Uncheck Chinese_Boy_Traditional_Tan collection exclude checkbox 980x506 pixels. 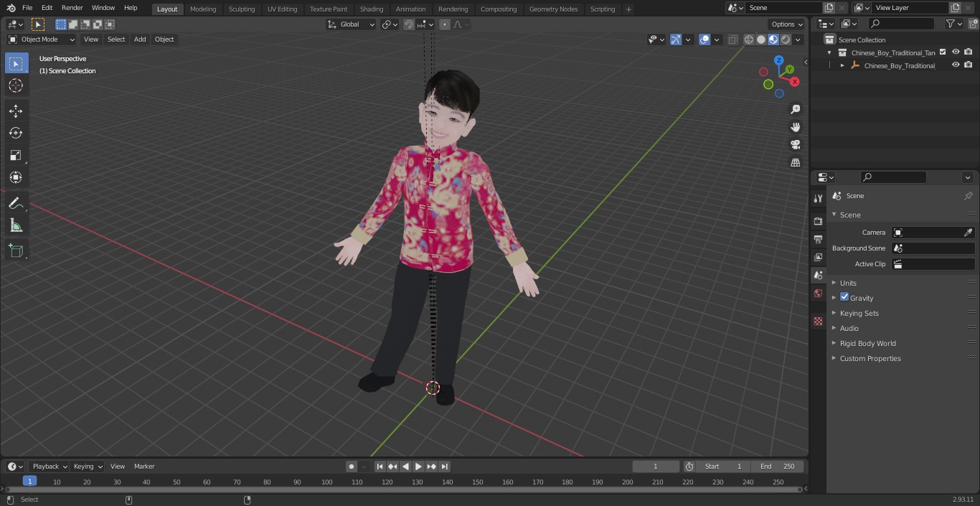click(943, 52)
